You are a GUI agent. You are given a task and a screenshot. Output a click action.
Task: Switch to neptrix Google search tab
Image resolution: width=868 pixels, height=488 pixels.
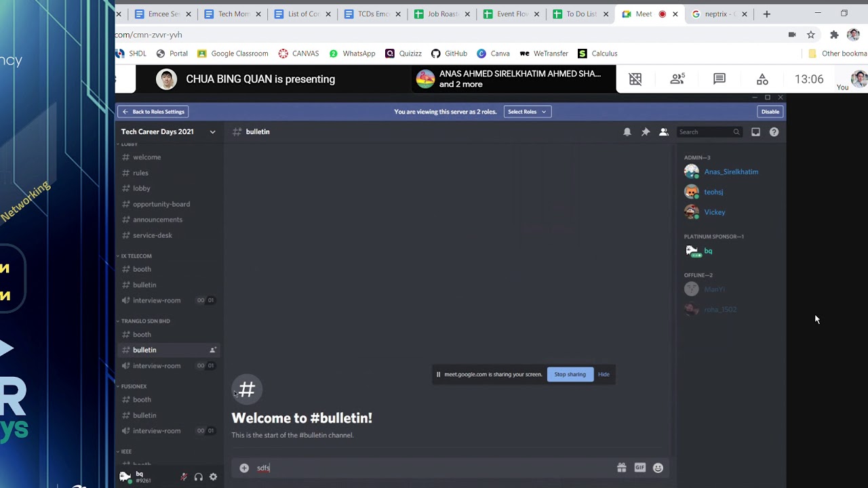719,14
